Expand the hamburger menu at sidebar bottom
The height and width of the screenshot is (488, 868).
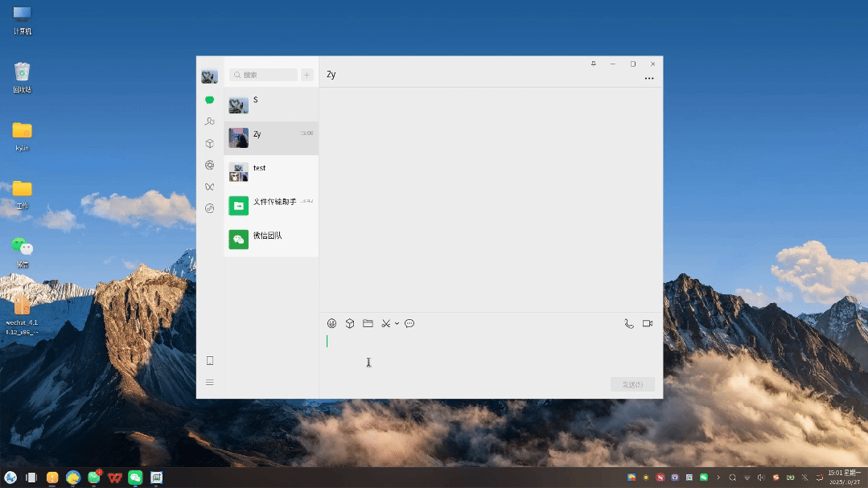209,382
